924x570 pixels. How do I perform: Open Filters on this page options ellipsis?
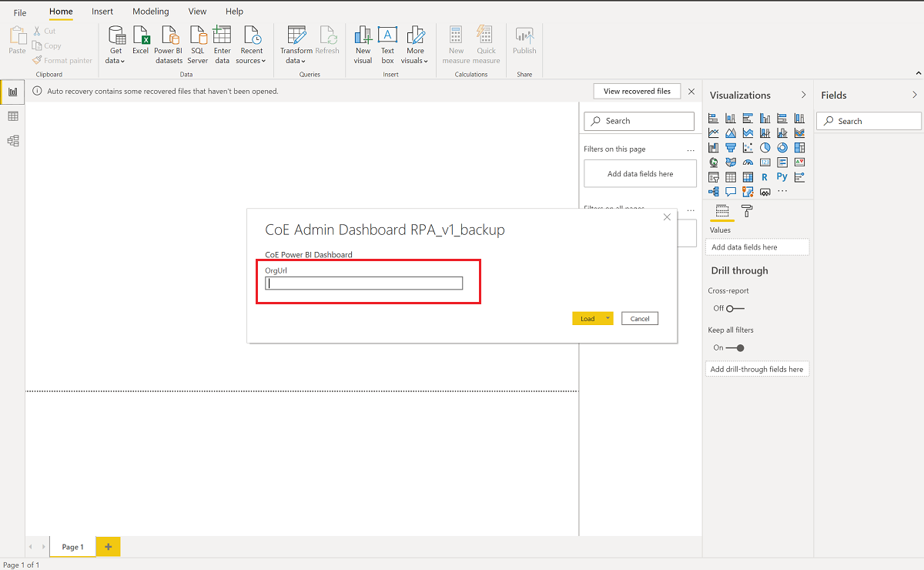(x=691, y=149)
